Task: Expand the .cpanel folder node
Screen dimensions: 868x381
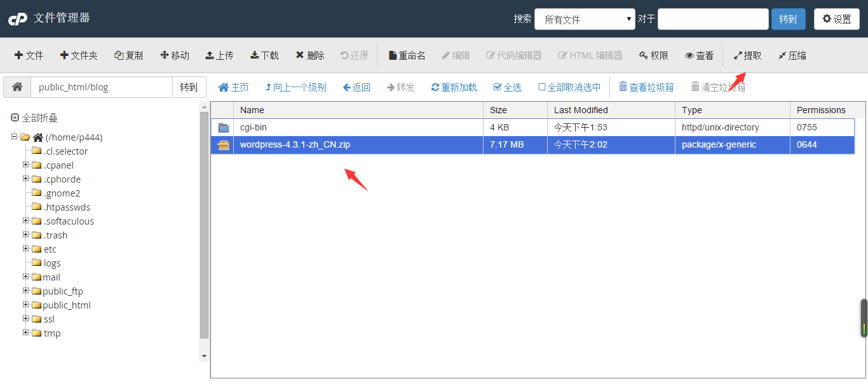Action: 26,165
